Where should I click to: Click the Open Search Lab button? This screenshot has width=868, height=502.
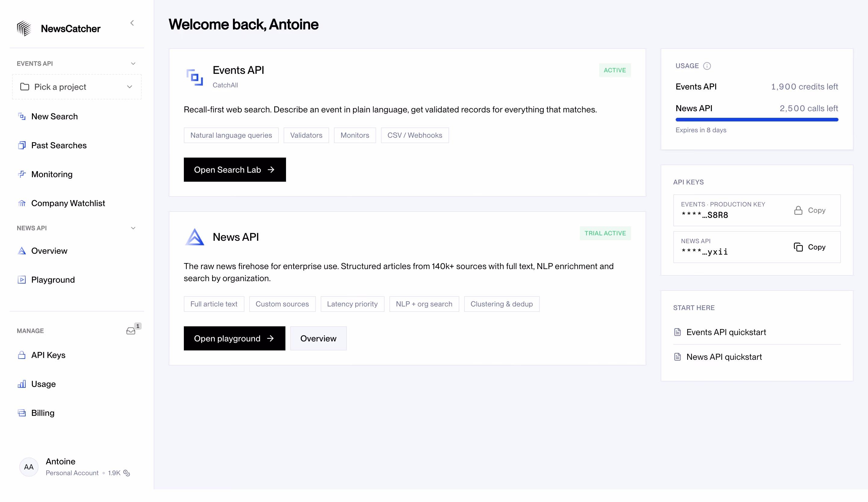[234, 170]
